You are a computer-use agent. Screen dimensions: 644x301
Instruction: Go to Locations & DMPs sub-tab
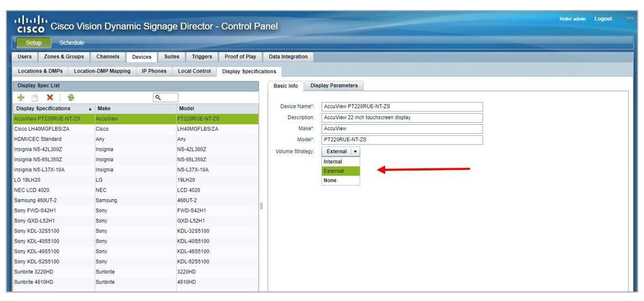[40, 71]
